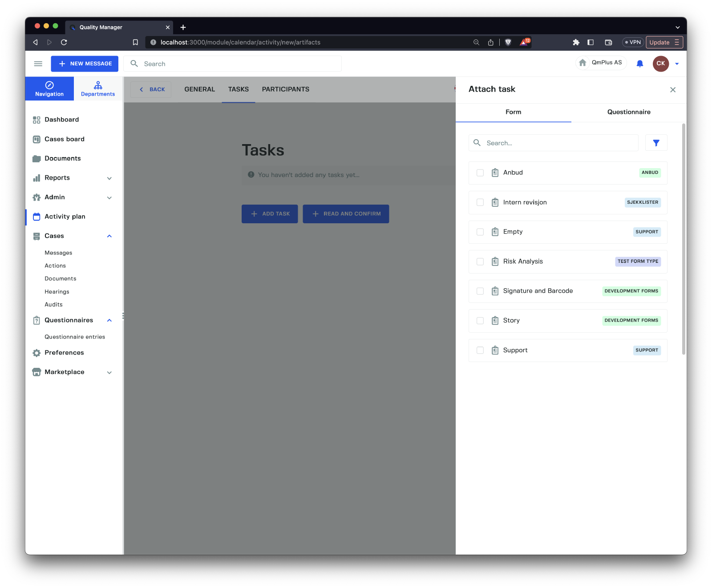Click the New Message button
The width and height of the screenshot is (712, 588).
pyautogui.click(x=85, y=64)
